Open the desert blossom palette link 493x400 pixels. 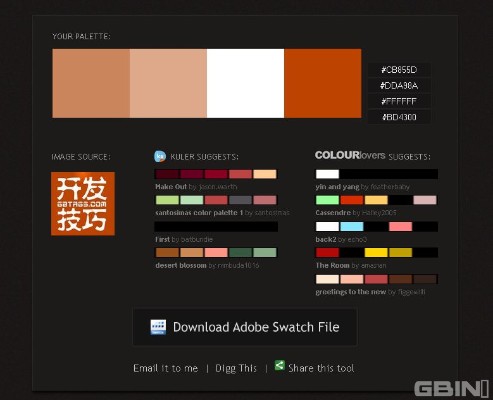181,266
